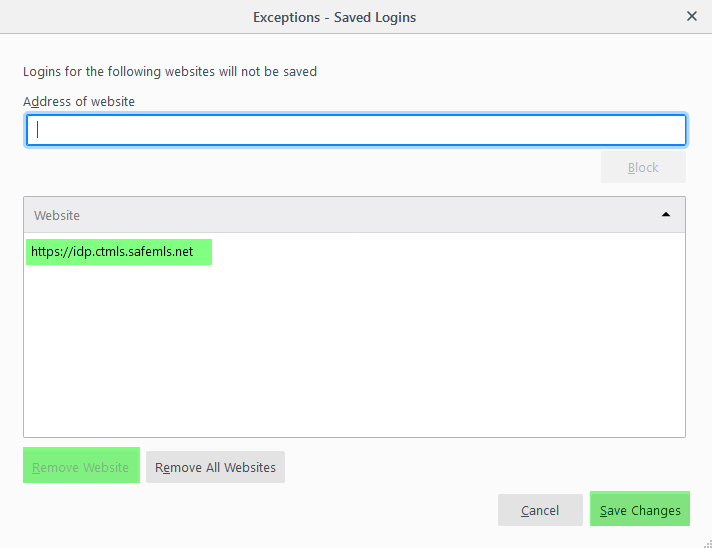This screenshot has width=712, height=548.
Task: Click the empty area of the website list
Action: (x=355, y=350)
